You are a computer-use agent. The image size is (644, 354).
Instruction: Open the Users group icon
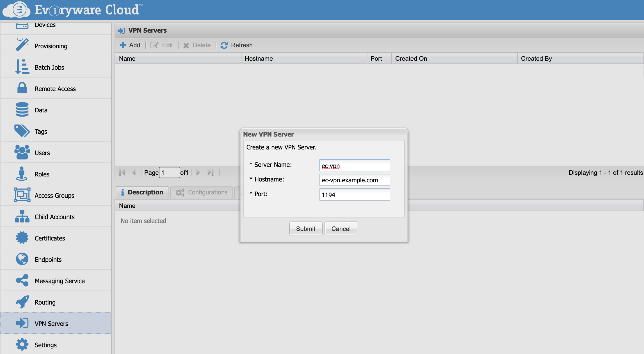(22, 152)
